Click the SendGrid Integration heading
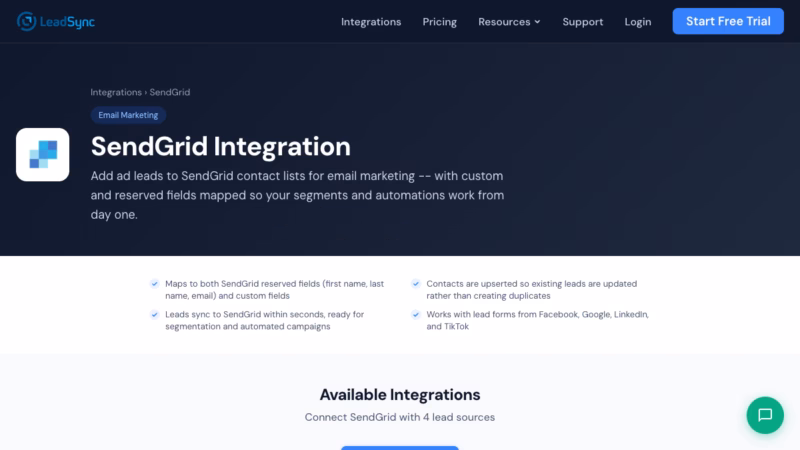800x450 pixels. (220, 146)
